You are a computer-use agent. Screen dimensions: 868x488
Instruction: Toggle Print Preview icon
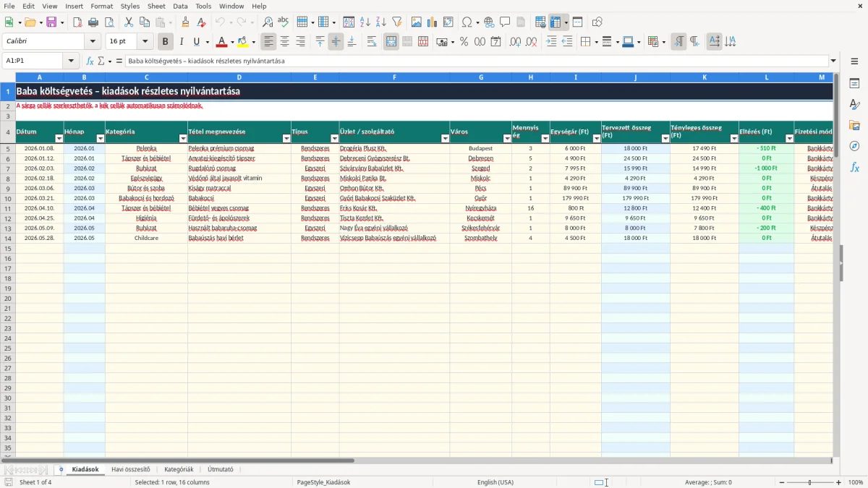109,22
